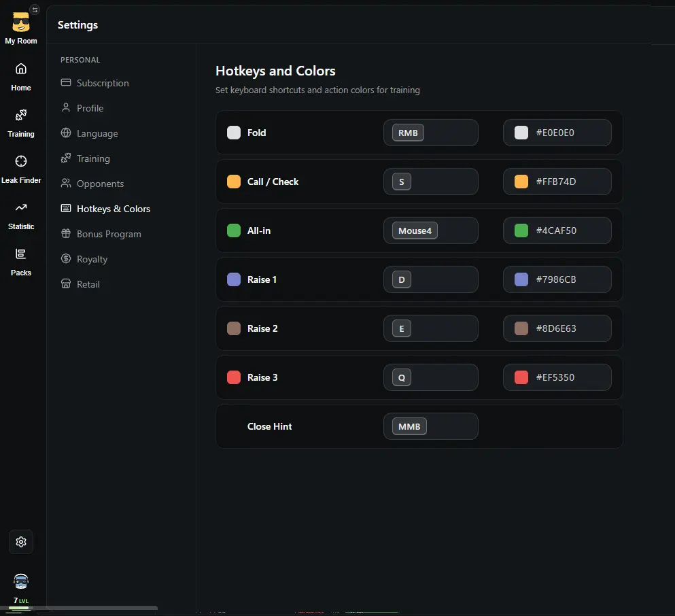The height and width of the screenshot is (616, 675).
Task: Open the My Room avatar icon
Action: click(x=20, y=22)
